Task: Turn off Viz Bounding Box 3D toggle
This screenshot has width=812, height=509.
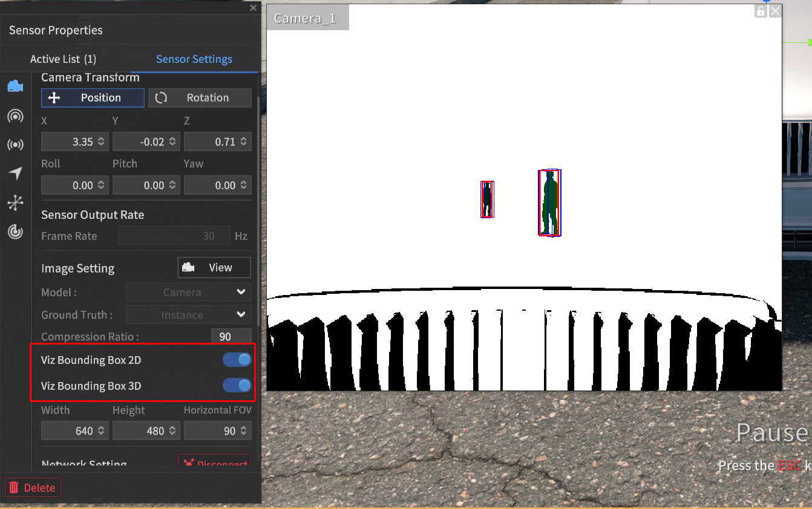Action: click(x=237, y=386)
